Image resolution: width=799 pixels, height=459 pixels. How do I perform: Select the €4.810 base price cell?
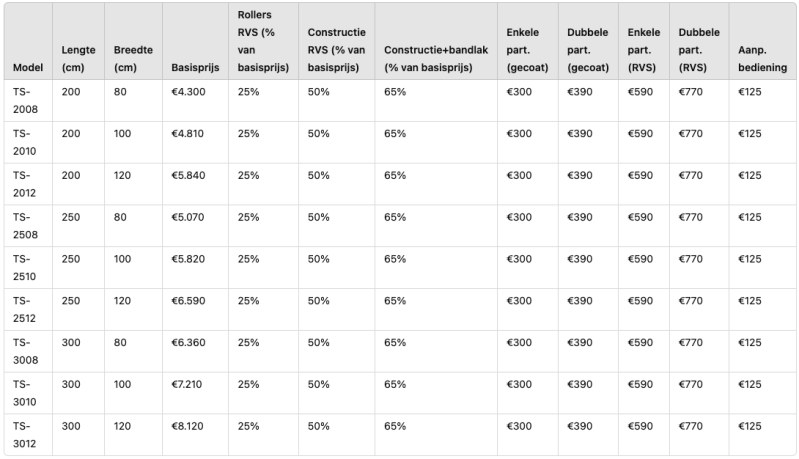pos(189,133)
